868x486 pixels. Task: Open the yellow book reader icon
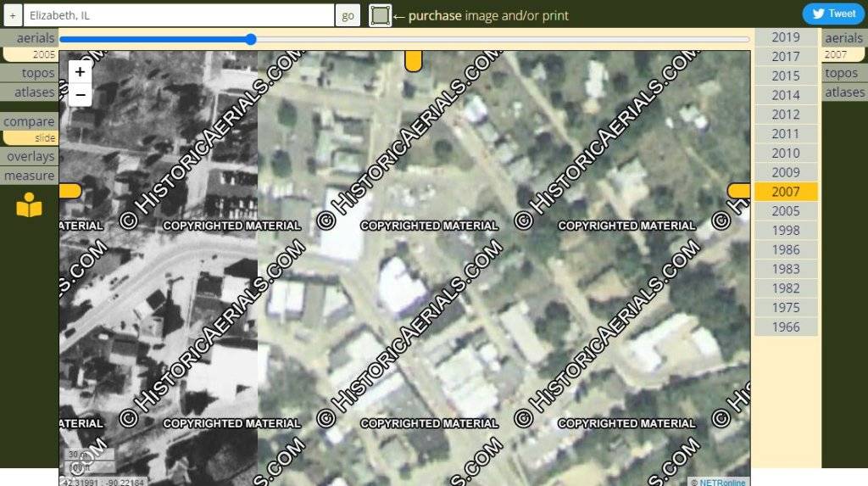pos(29,205)
